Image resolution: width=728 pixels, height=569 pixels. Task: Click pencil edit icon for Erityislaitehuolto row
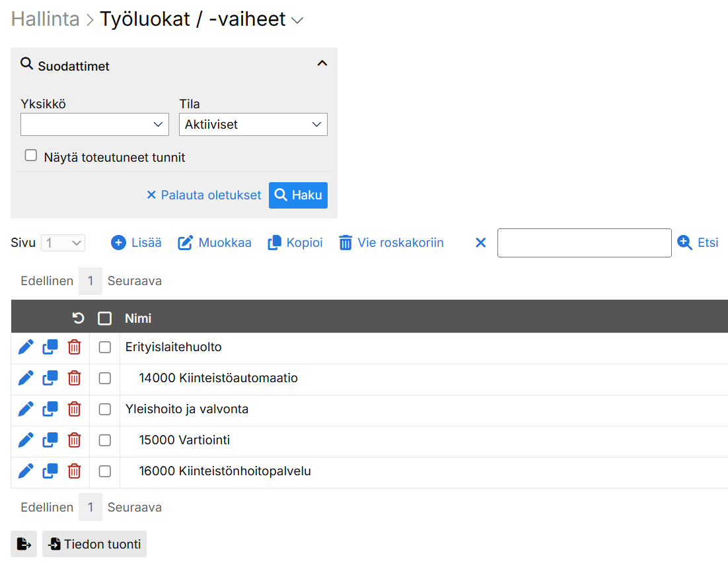[26, 347]
